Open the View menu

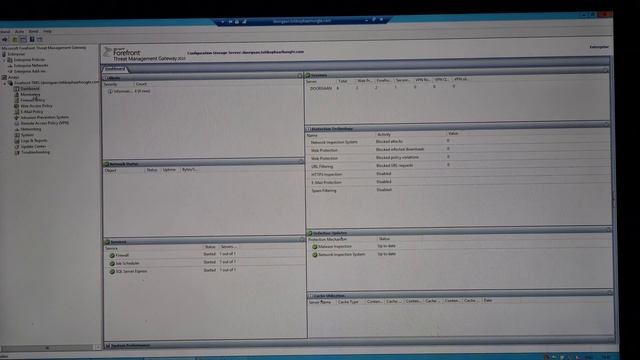point(33,31)
